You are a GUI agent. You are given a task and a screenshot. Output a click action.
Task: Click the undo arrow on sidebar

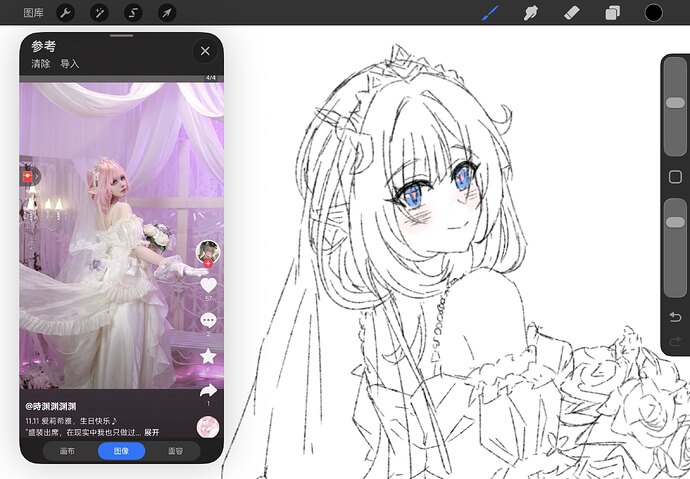[675, 317]
